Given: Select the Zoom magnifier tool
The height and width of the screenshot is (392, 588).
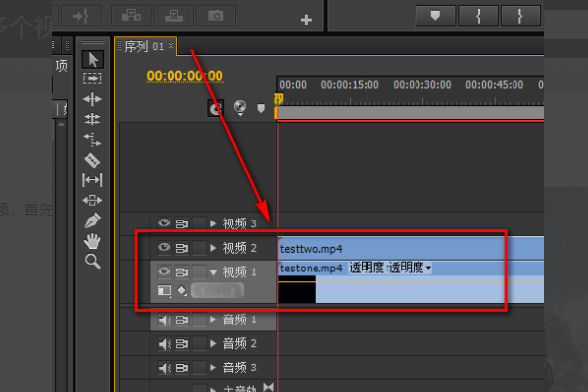Looking at the screenshot, I should pyautogui.click(x=93, y=261).
